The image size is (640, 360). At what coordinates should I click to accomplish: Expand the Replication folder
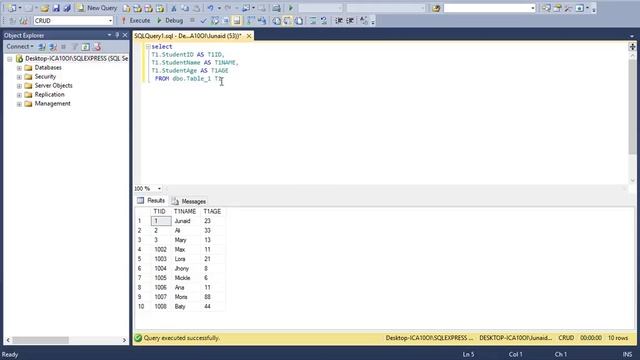pos(19,95)
